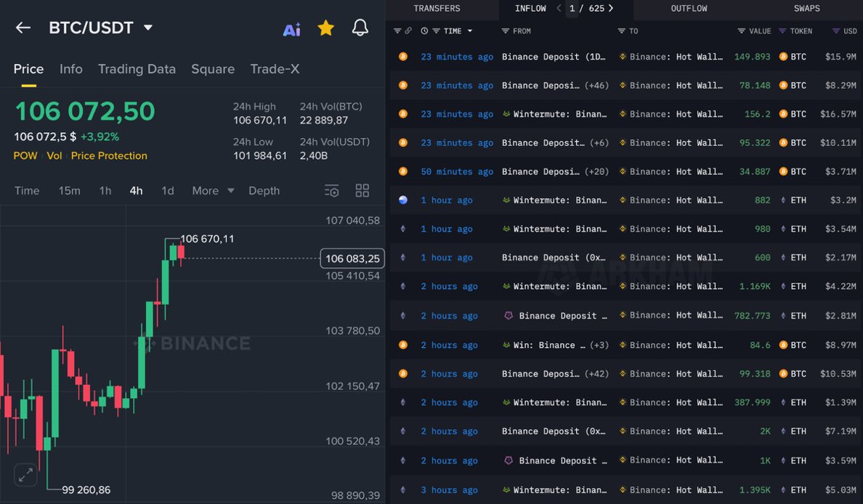The width and height of the screenshot is (863, 504).
Task: Filter the USD column
Action: pyautogui.click(x=836, y=31)
